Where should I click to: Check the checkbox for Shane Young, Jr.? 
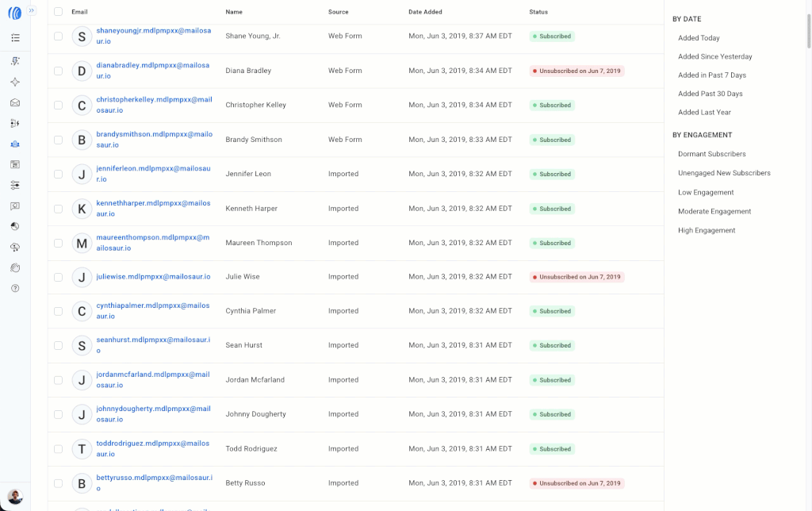pyautogui.click(x=58, y=36)
